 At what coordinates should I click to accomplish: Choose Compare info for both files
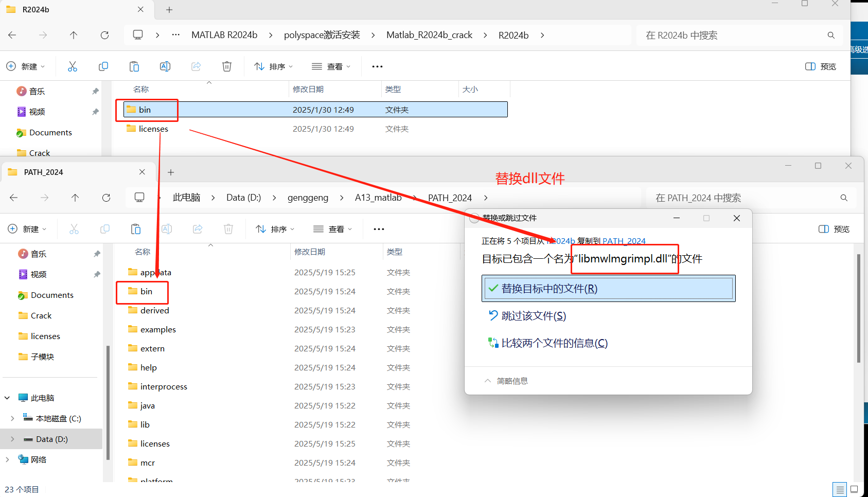point(609,343)
